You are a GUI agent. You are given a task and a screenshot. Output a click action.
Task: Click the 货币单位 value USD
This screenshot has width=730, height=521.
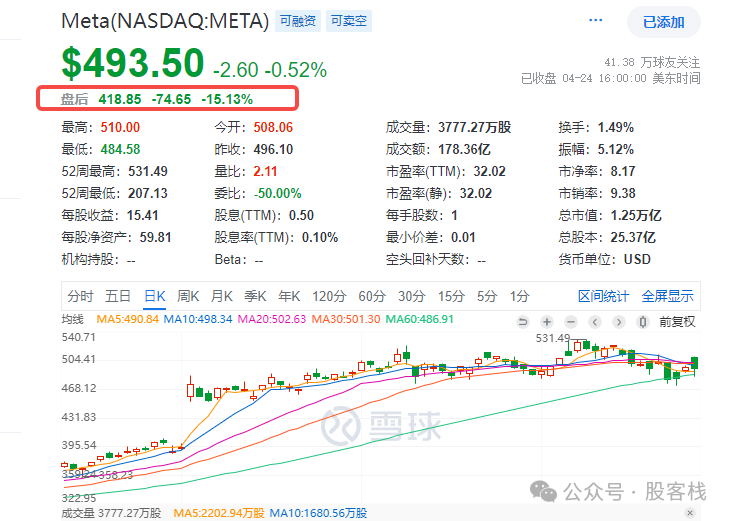pyautogui.click(x=637, y=259)
